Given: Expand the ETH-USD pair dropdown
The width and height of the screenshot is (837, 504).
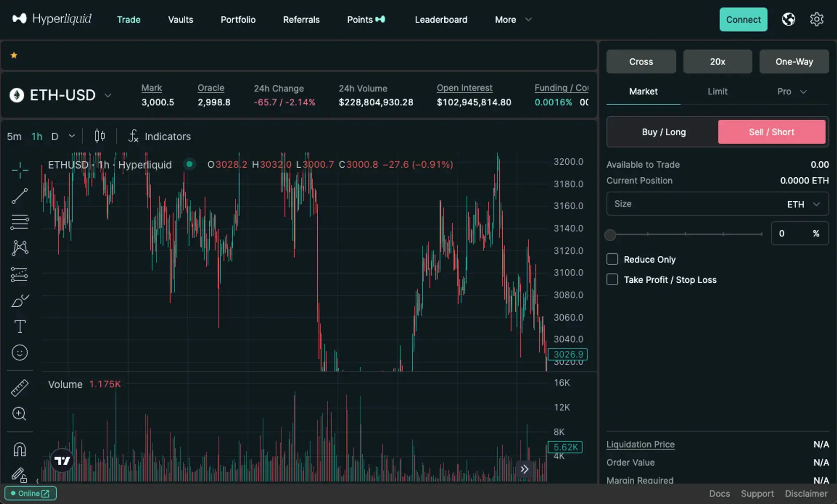Looking at the screenshot, I should coord(108,95).
